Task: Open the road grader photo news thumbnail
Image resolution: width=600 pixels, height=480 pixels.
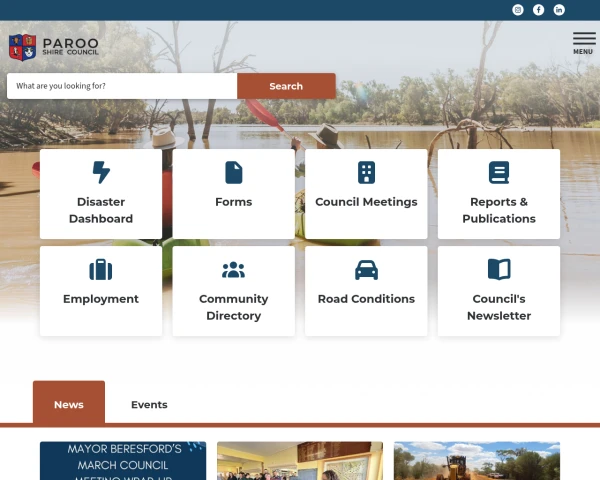Action: [x=477, y=460]
